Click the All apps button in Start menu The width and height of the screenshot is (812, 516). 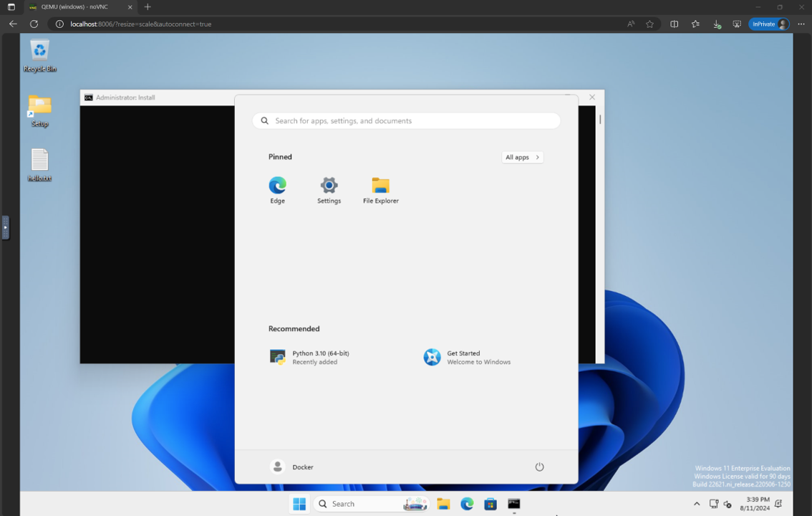(x=522, y=157)
